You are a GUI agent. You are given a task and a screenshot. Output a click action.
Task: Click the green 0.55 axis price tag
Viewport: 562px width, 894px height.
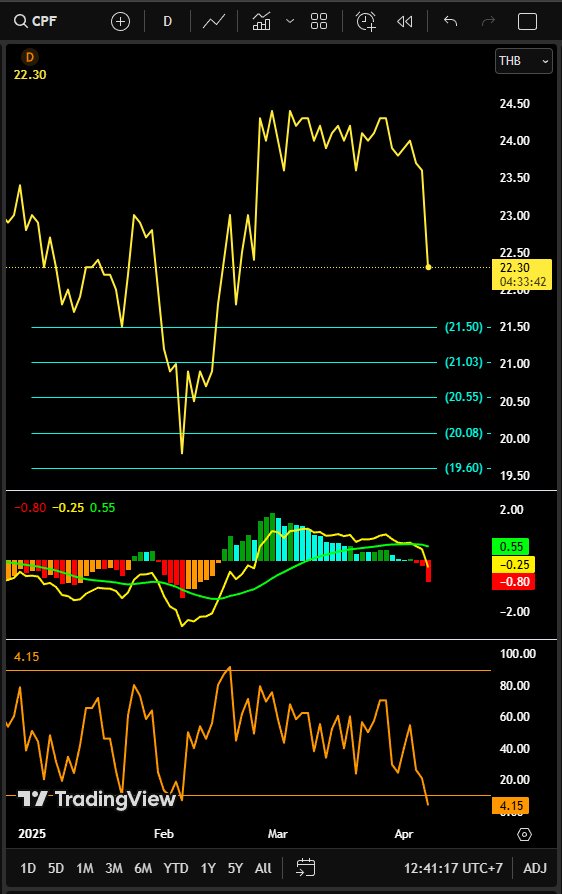tap(511, 547)
